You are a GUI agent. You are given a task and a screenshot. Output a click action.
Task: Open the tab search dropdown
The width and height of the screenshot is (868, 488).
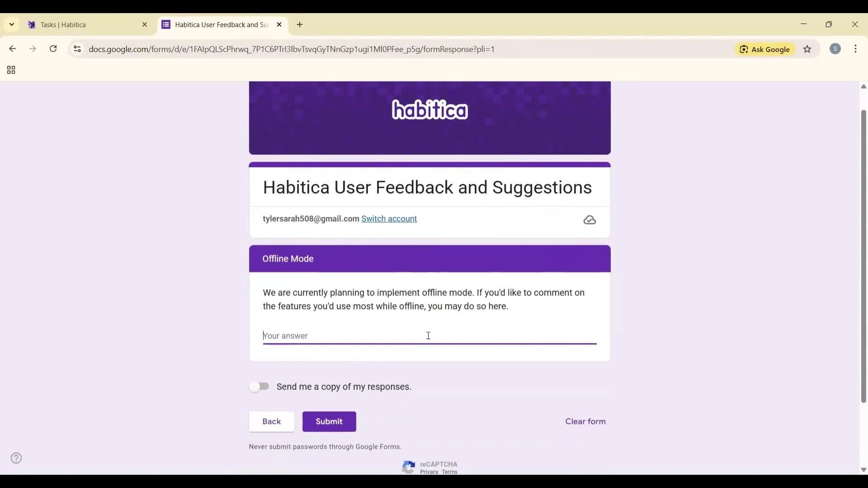[11, 24]
